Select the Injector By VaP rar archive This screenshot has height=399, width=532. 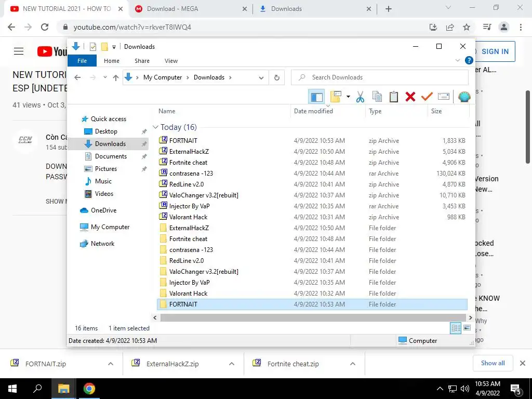coord(312,206)
